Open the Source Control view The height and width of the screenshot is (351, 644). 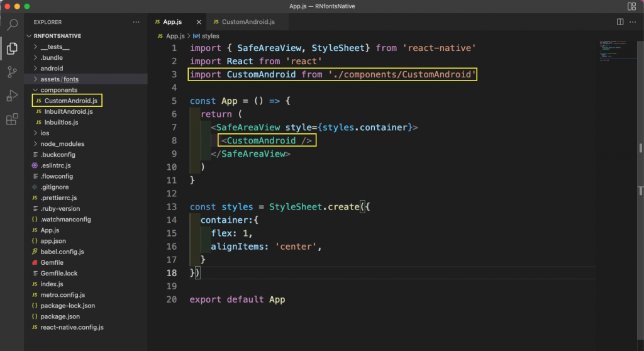point(13,72)
